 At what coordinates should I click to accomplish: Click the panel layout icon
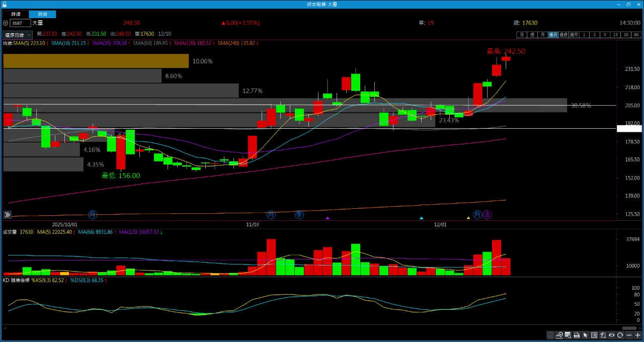pos(594,335)
